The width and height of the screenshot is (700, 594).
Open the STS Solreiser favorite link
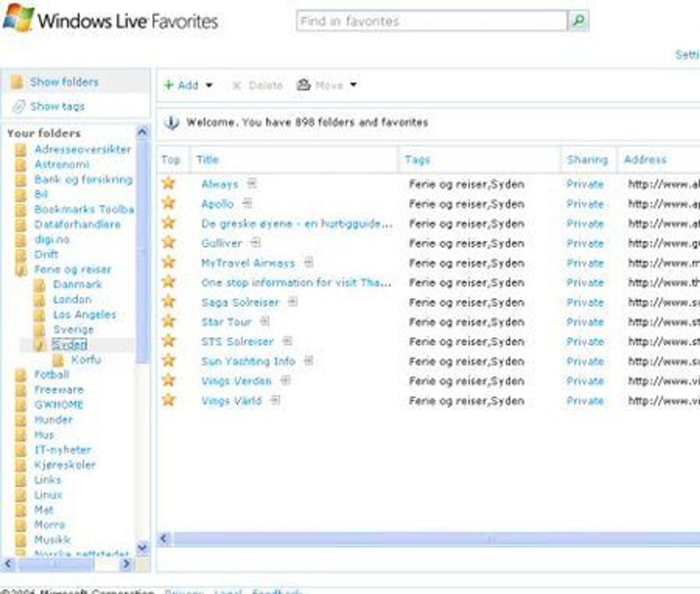coord(238,342)
